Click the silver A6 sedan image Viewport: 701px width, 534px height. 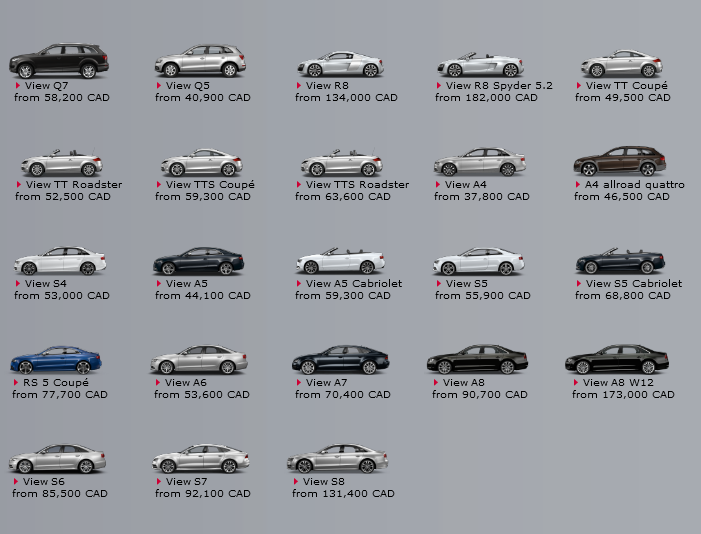coord(199,359)
